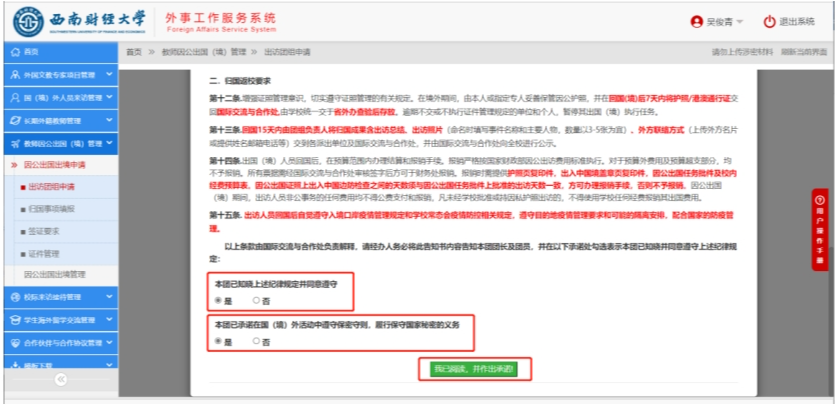Image resolution: width=837 pixels, height=414 pixels.
Task: Click the power icon beside 退出系统
Action: pyautogui.click(x=769, y=21)
